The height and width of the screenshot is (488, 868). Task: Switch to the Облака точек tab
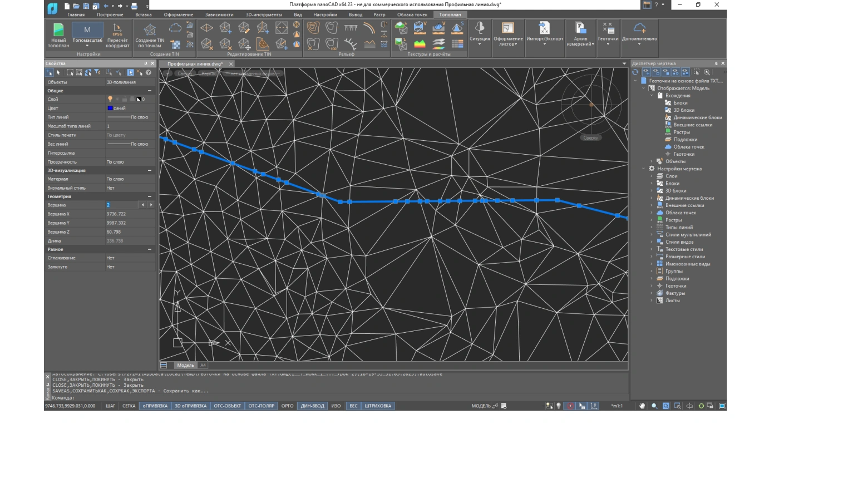click(x=412, y=14)
